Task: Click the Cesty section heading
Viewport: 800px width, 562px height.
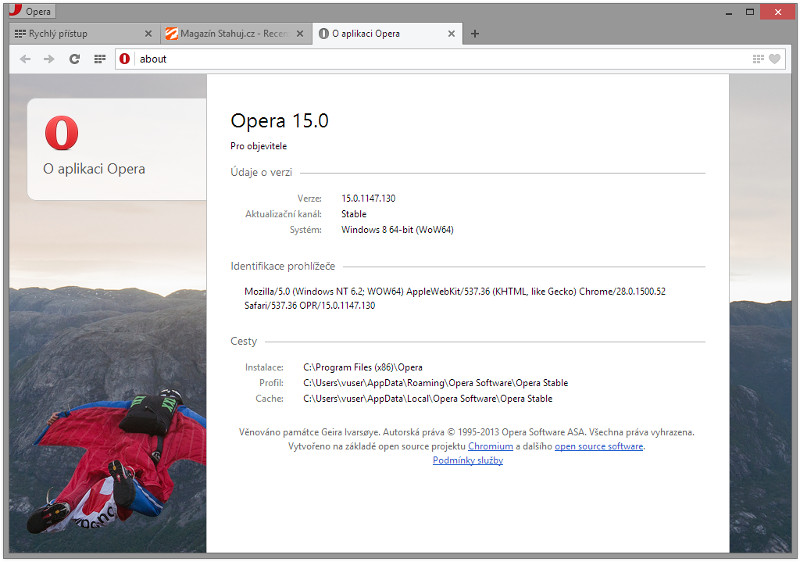Action: (x=243, y=342)
